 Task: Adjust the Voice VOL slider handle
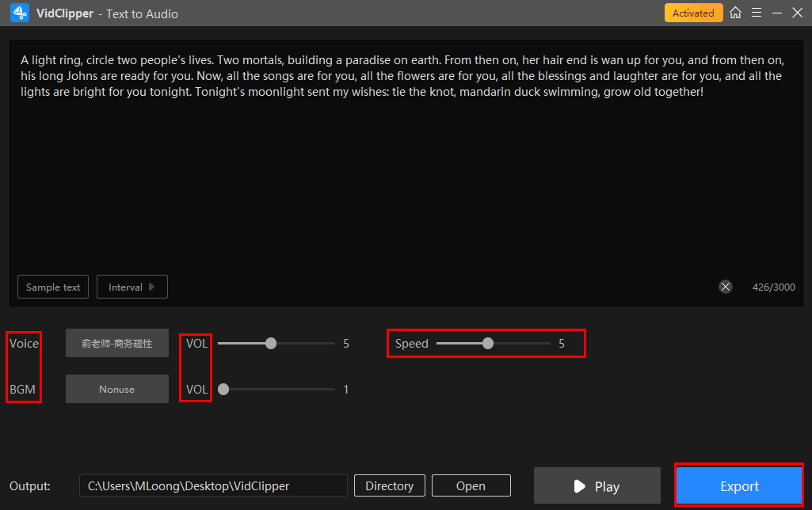point(271,344)
